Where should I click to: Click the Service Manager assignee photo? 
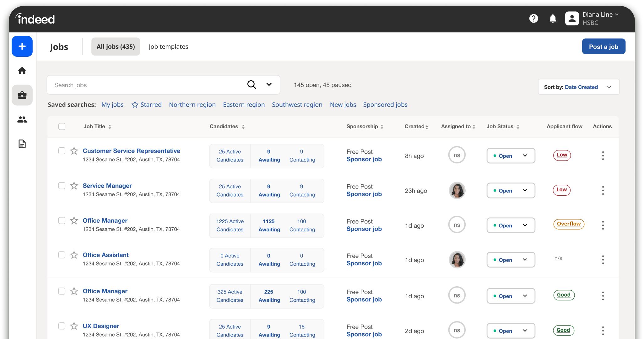pos(457,190)
